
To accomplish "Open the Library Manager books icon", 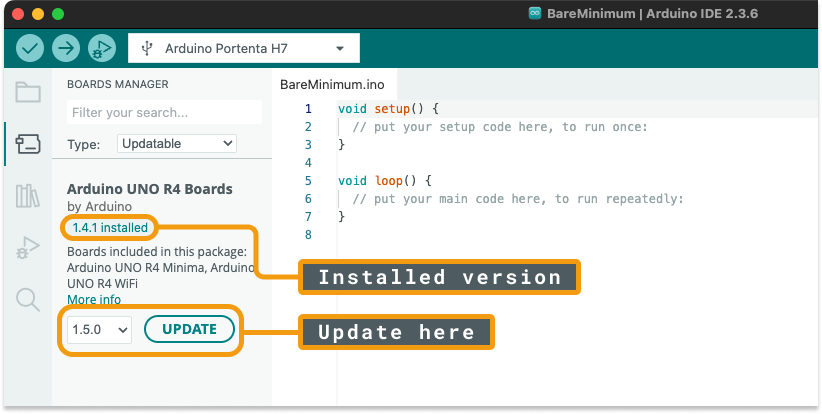I will [x=28, y=196].
